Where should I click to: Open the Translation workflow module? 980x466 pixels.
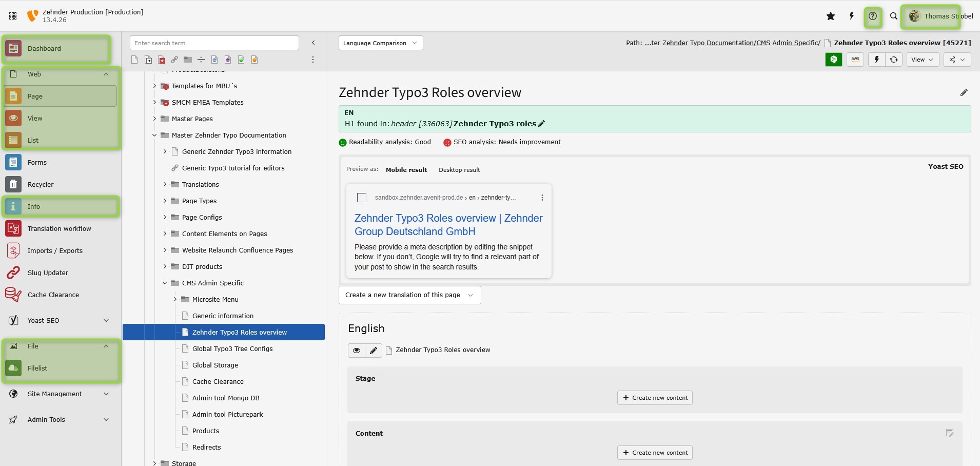pos(59,228)
